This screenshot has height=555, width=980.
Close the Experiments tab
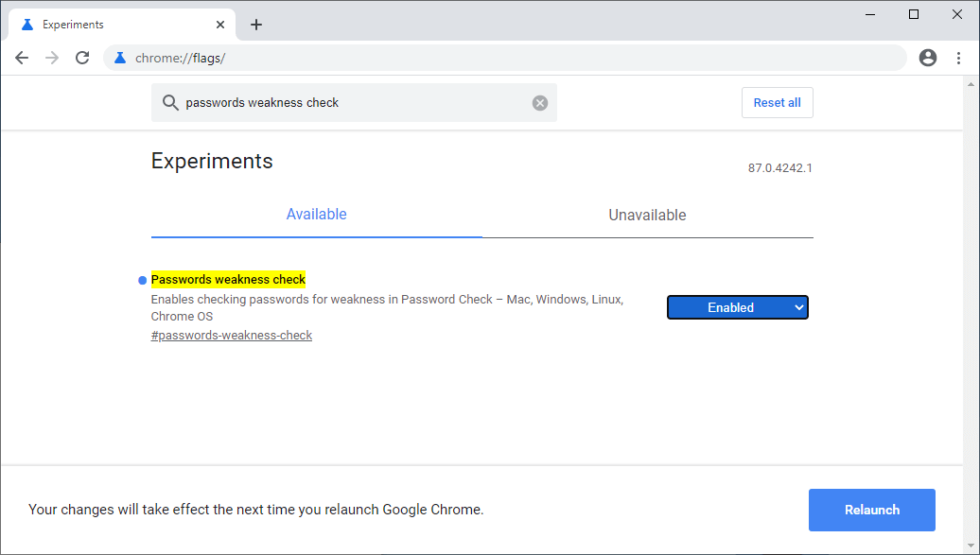220,25
